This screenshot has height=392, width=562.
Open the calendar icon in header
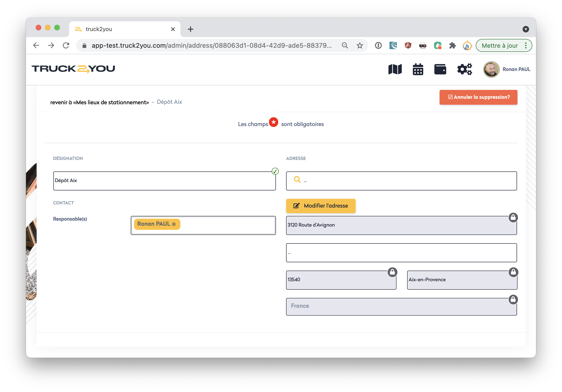pyautogui.click(x=418, y=70)
